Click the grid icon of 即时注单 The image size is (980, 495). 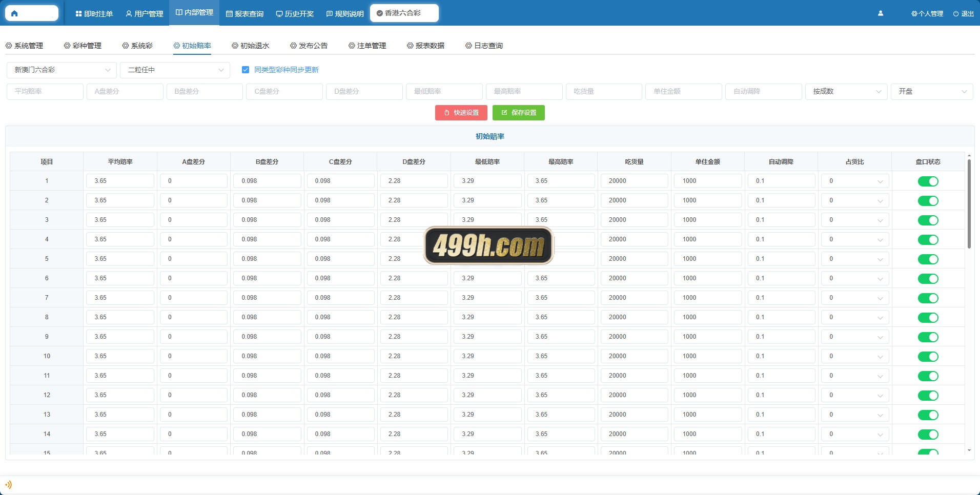point(78,14)
